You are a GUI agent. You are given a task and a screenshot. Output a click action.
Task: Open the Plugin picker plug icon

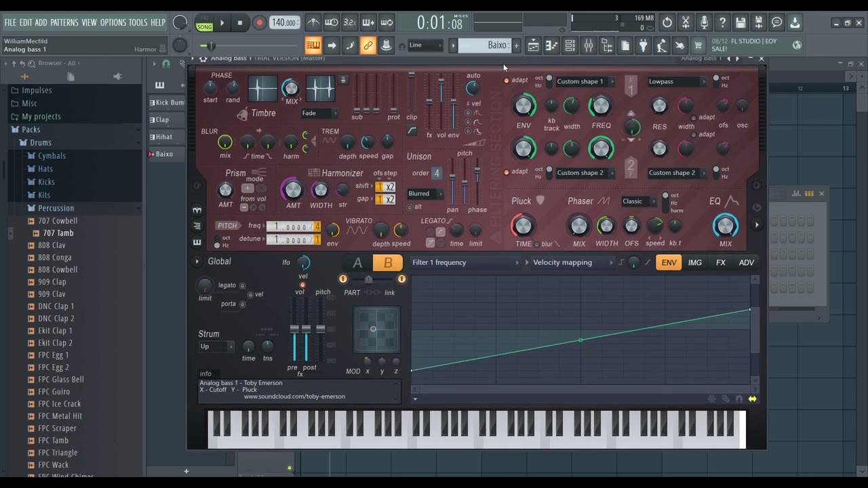644,45
